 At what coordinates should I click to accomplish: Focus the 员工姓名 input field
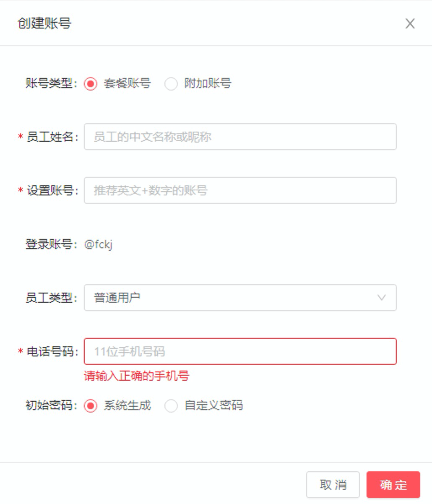240,137
